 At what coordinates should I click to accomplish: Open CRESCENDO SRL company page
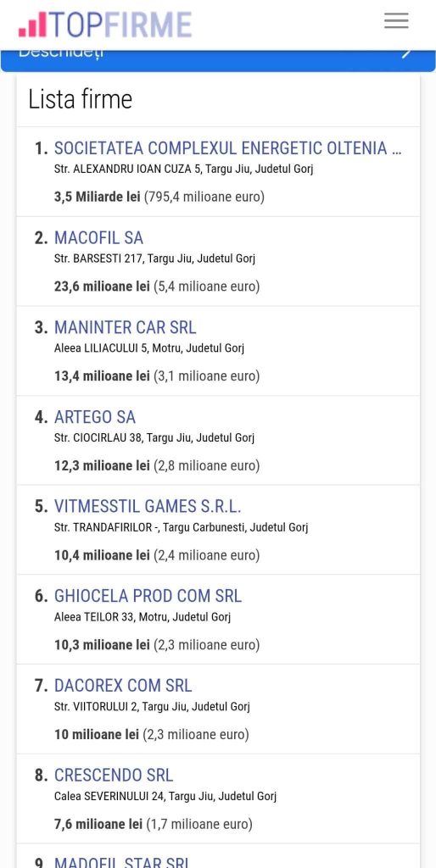click(x=114, y=775)
